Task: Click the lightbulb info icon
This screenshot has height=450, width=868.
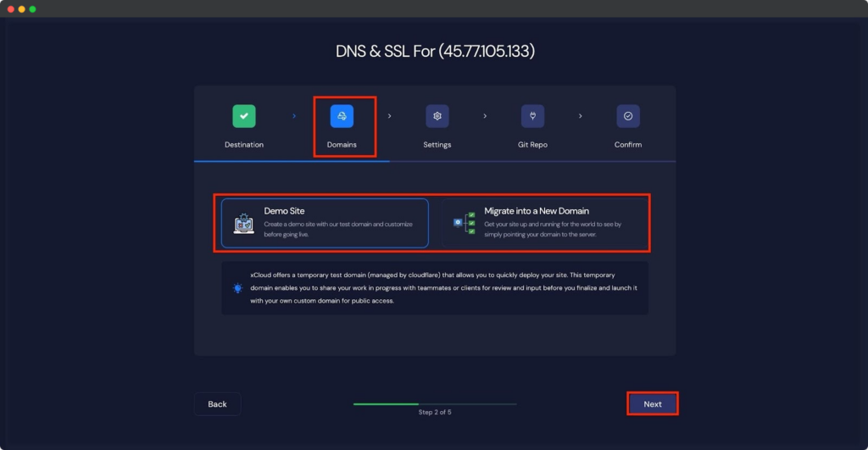Action: pyautogui.click(x=236, y=288)
